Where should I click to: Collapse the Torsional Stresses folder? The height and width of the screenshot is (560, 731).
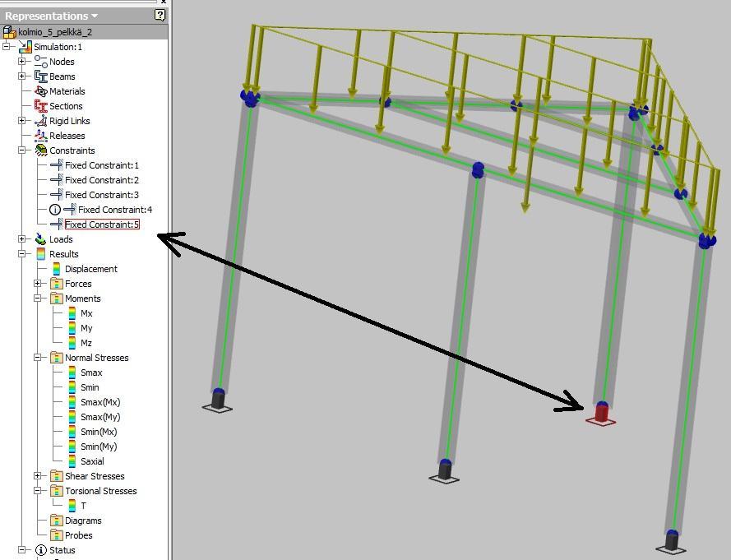click(x=37, y=491)
